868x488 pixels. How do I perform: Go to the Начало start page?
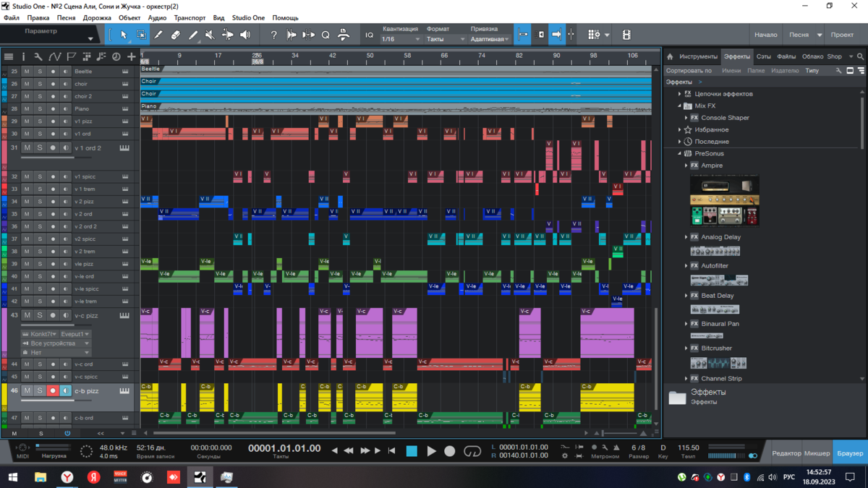(x=765, y=35)
